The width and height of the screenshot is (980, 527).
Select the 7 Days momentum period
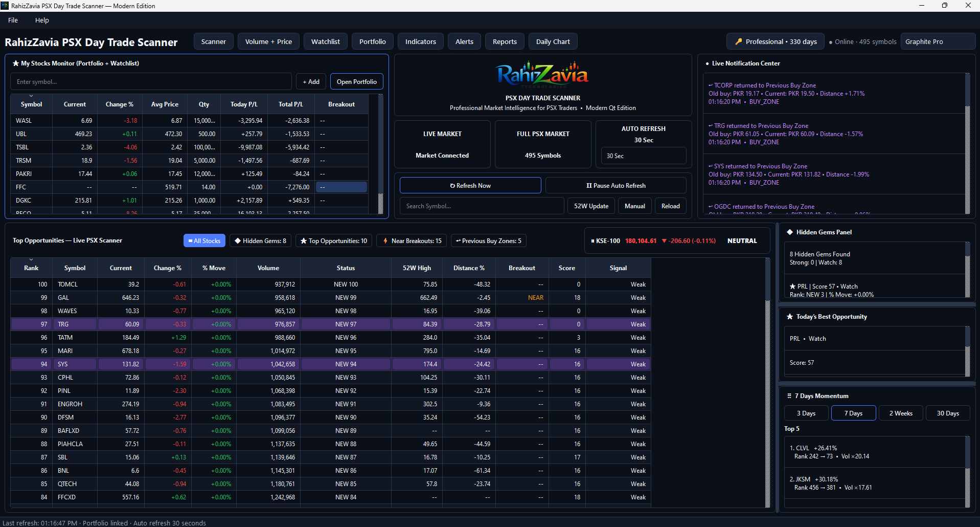(x=853, y=413)
